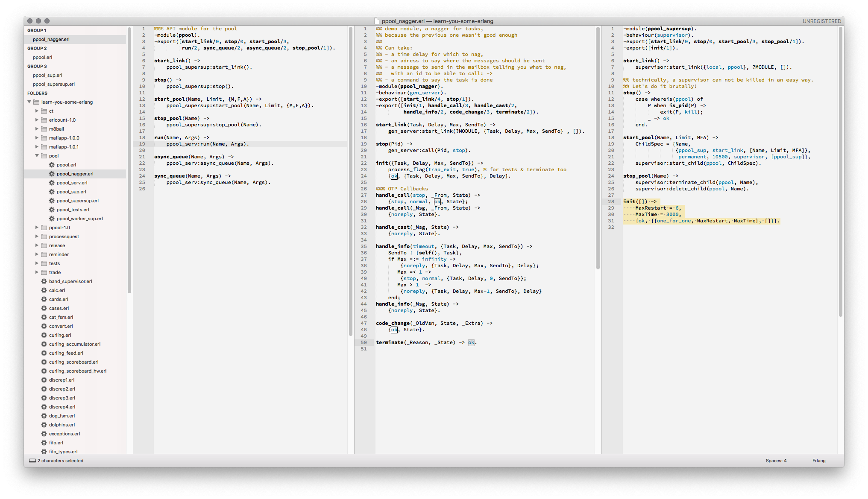
Task: Click the ppool_serv.erl gear file icon
Action: [52, 183]
